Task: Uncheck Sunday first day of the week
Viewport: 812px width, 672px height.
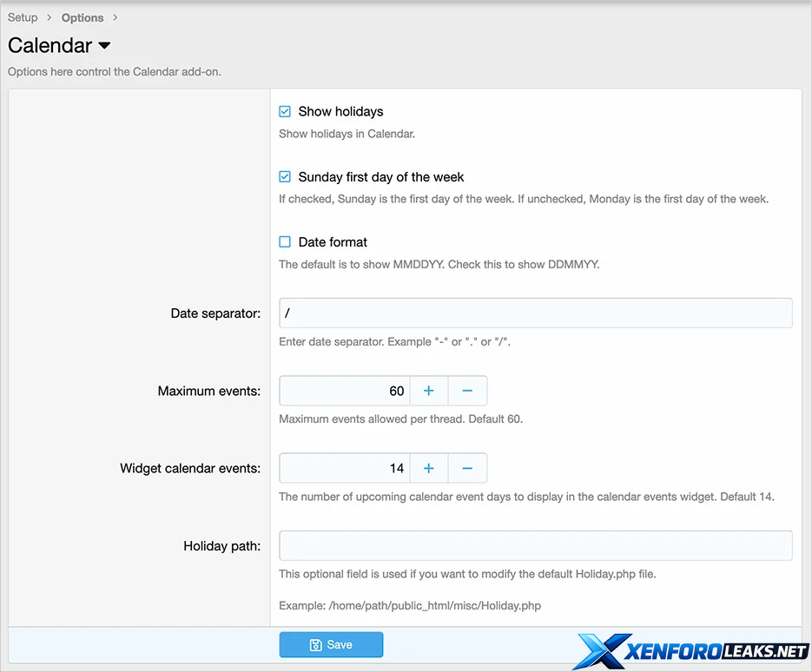Action: point(285,176)
